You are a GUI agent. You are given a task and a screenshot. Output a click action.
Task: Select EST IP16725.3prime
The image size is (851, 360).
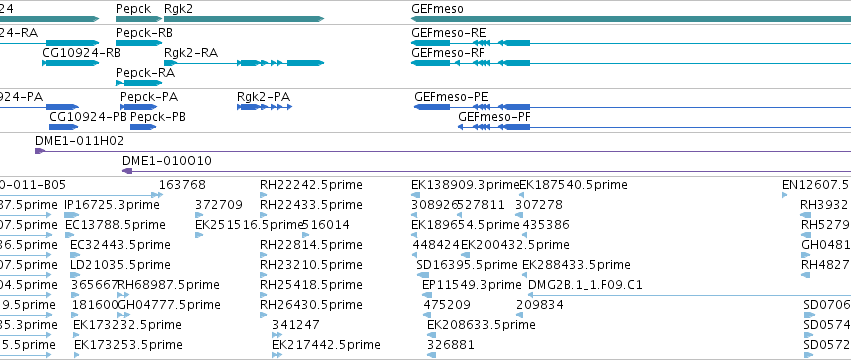112,205
